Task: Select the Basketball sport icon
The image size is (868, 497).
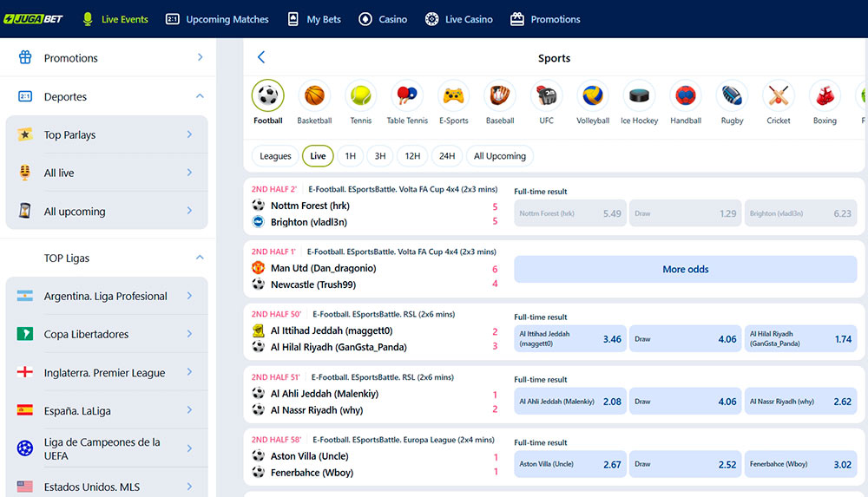Action: click(314, 95)
